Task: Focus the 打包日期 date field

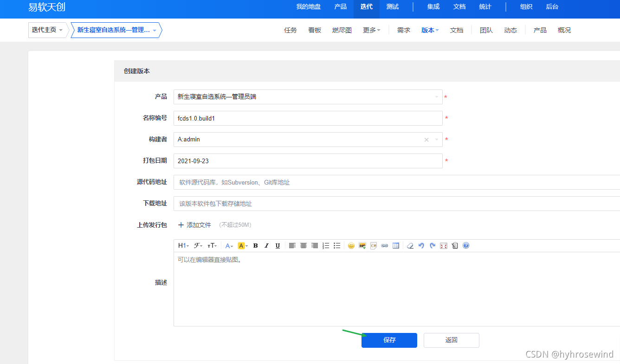Action: coord(308,161)
